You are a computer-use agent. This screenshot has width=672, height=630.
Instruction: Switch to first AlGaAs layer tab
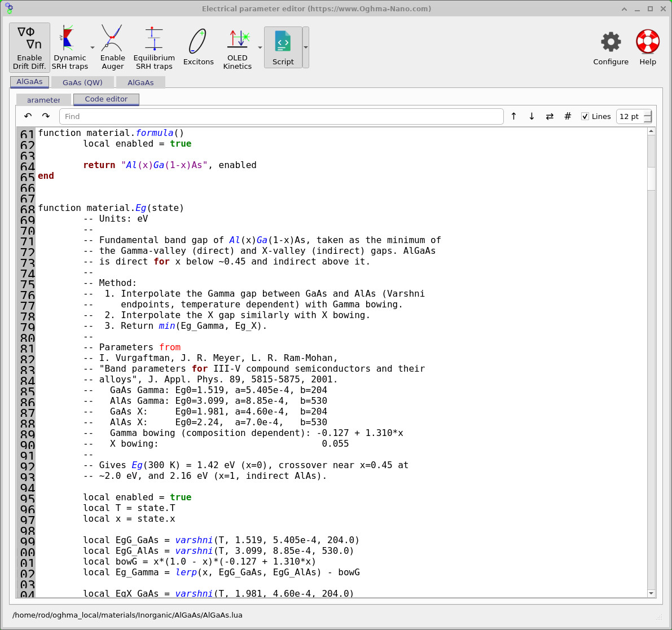pyautogui.click(x=29, y=82)
